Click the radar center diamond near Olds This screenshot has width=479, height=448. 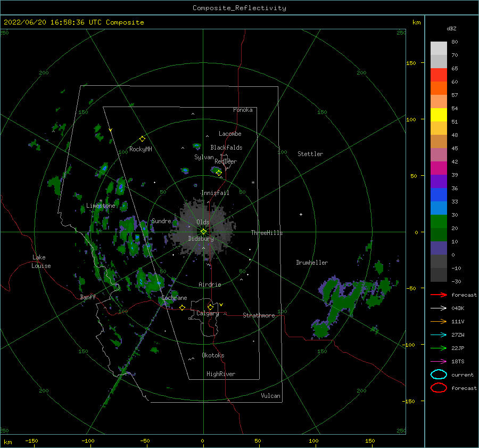click(203, 232)
